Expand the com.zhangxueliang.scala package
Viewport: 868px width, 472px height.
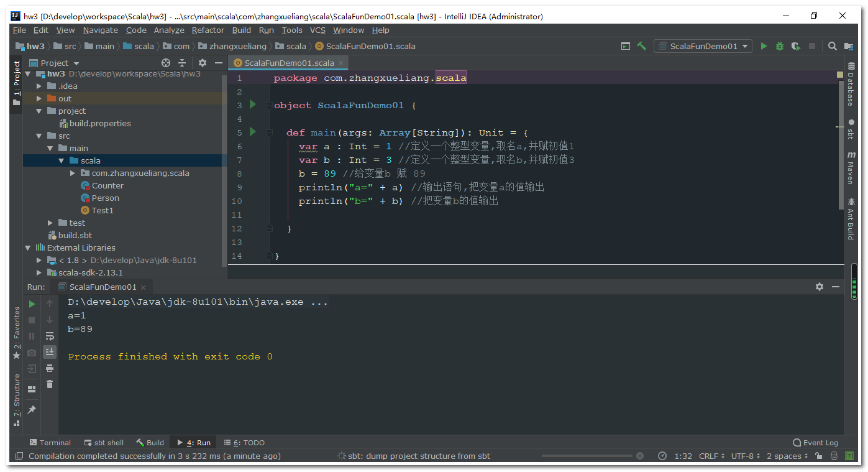click(x=73, y=173)
